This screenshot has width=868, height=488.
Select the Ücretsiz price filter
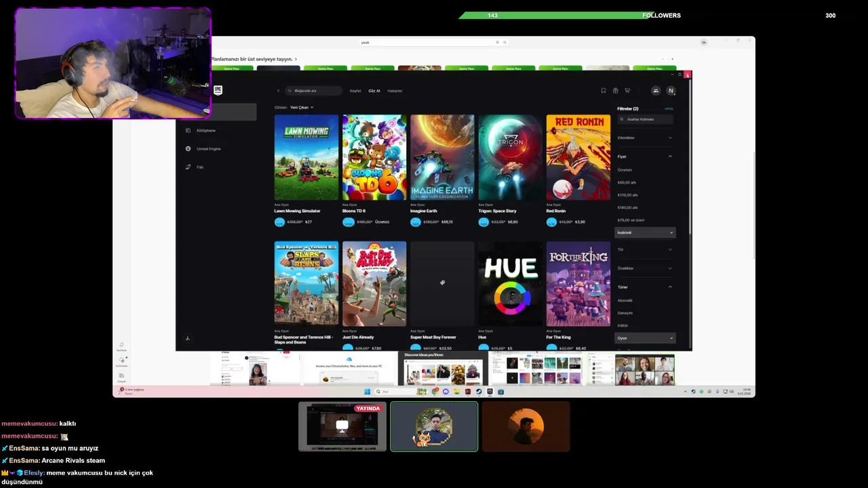point(625,170)
